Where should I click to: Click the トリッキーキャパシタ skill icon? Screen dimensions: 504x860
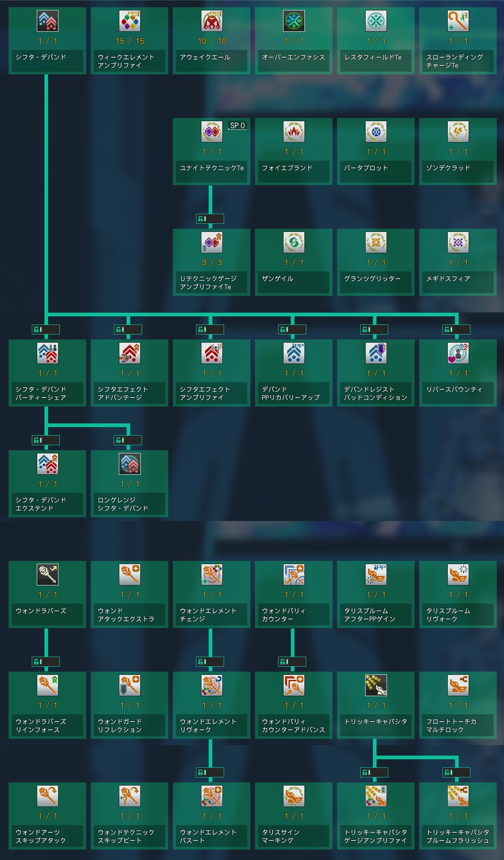[x=376, y=685]
